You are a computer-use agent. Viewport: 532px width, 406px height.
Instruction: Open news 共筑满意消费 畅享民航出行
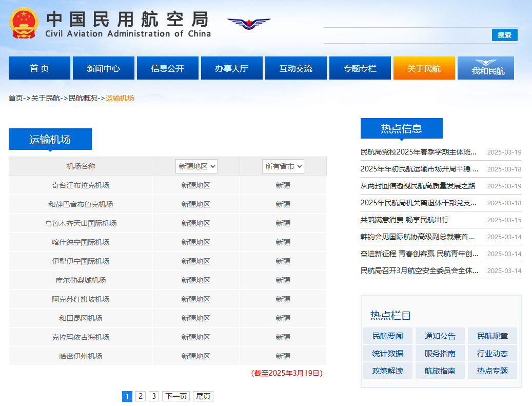tap(404, 220)
